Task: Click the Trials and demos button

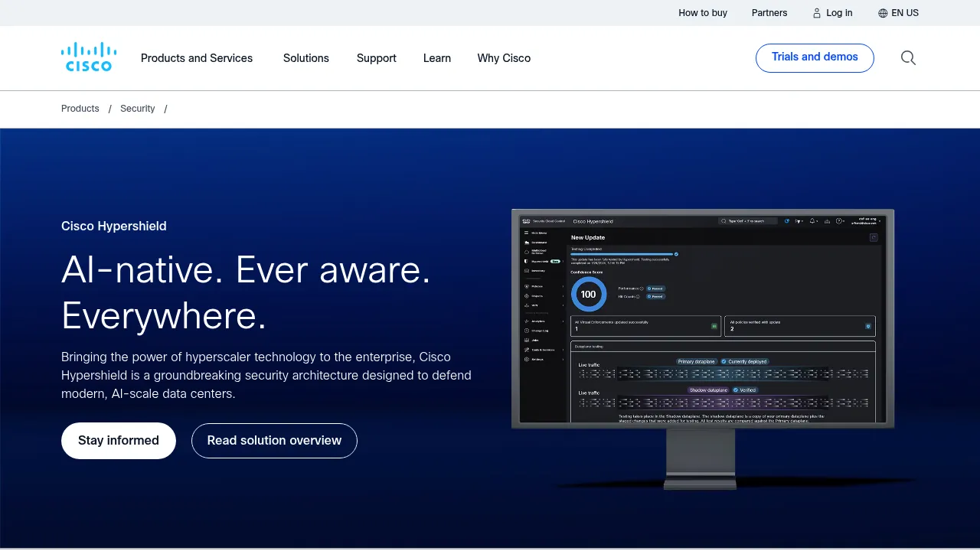Action: click(815, 58)
